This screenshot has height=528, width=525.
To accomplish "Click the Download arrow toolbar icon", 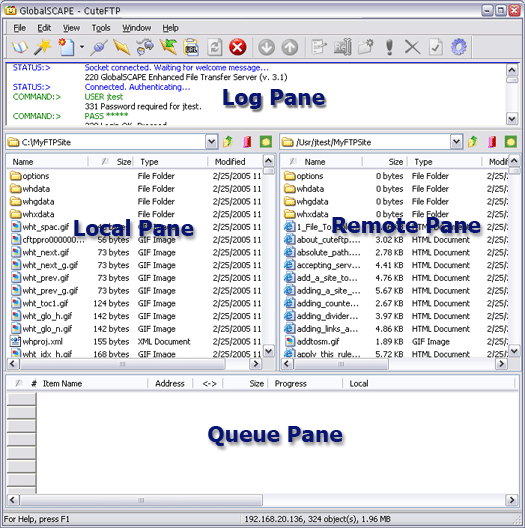I will coord(266,47).
